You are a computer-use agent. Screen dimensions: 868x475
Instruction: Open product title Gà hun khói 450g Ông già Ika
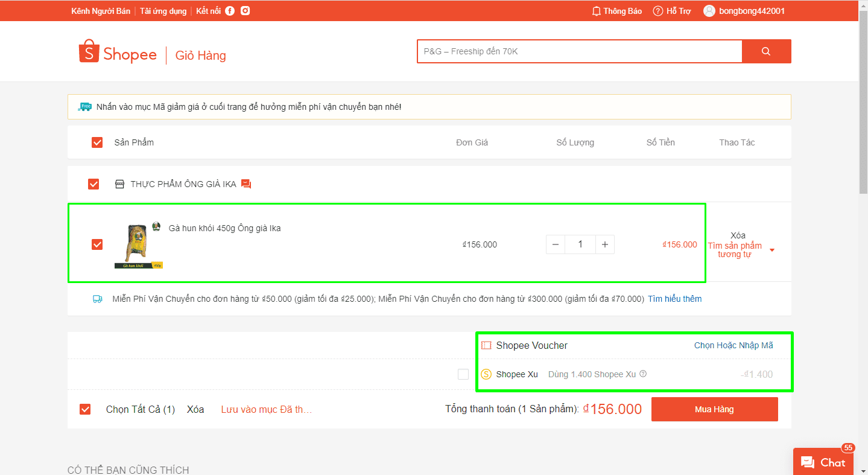click(x=224, y=228)
